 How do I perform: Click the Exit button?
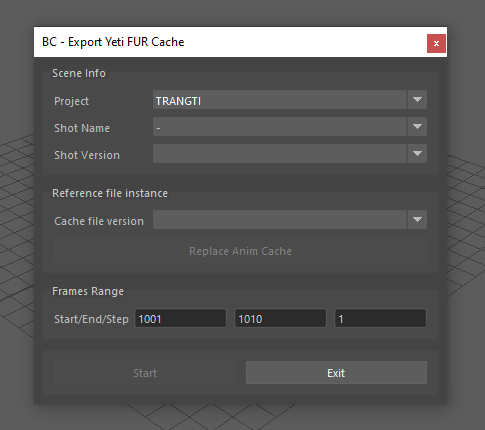click(336, 373)
